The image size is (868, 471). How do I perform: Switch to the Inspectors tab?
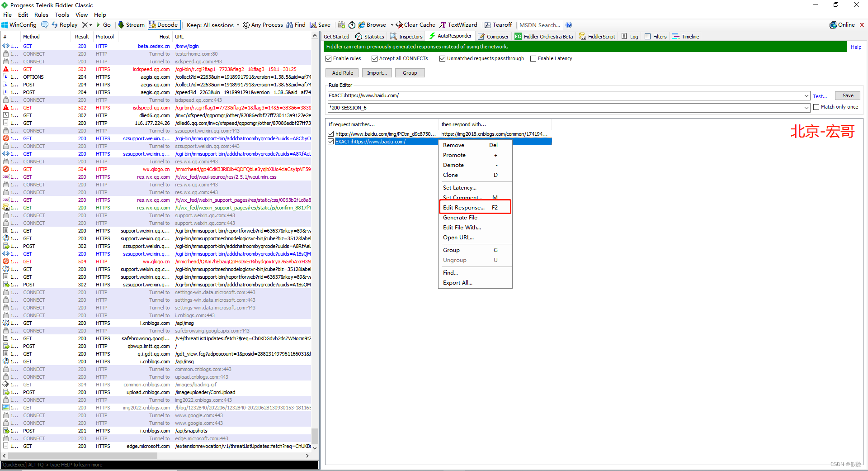click(x=406, y=37)
